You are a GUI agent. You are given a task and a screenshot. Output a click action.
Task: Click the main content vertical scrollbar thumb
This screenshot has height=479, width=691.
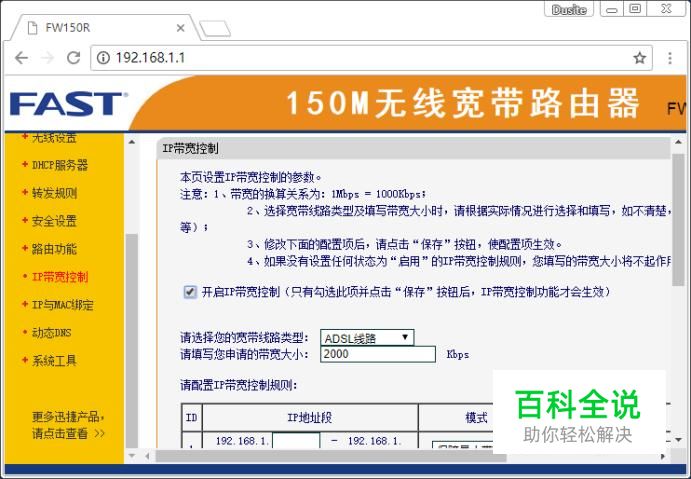pyautogui.click(x=678, y=219)
